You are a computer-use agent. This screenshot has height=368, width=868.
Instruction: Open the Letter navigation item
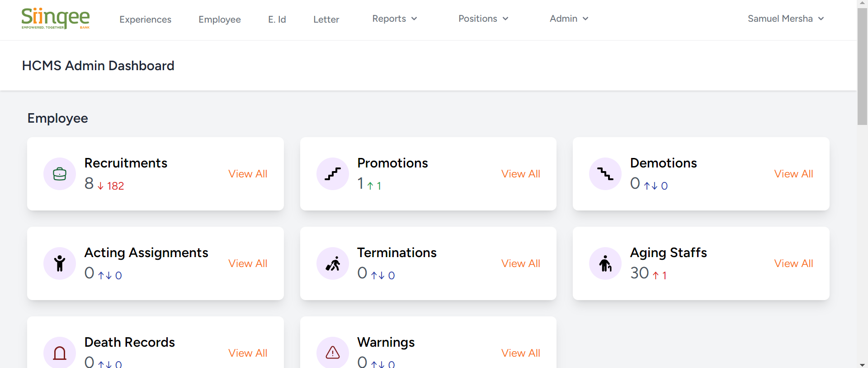[326, 19]
